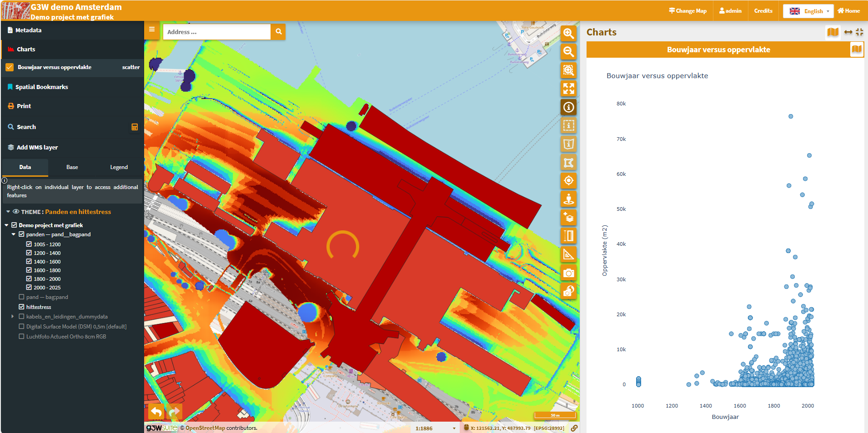The width and height of the screenshot is (868, 433).
Task: Add external layer to map
Action: click(568, 218)
